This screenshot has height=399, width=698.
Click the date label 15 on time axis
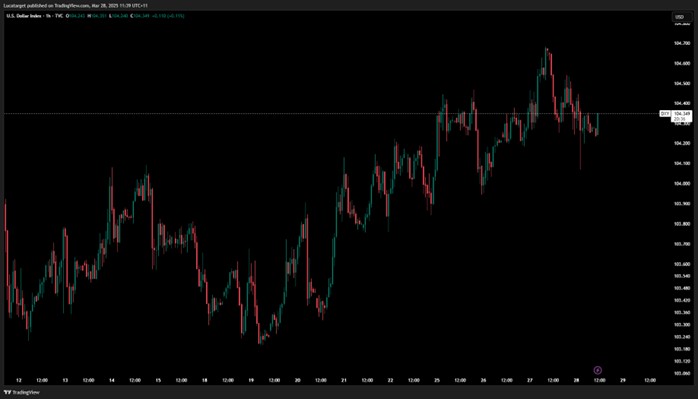click(158, 381)
